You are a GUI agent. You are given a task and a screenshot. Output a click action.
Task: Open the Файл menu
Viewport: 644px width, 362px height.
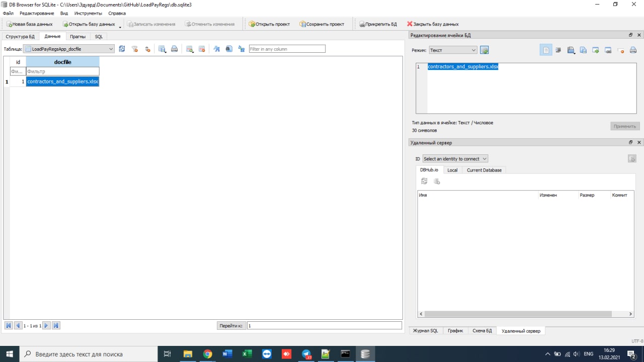coord(8,13)
